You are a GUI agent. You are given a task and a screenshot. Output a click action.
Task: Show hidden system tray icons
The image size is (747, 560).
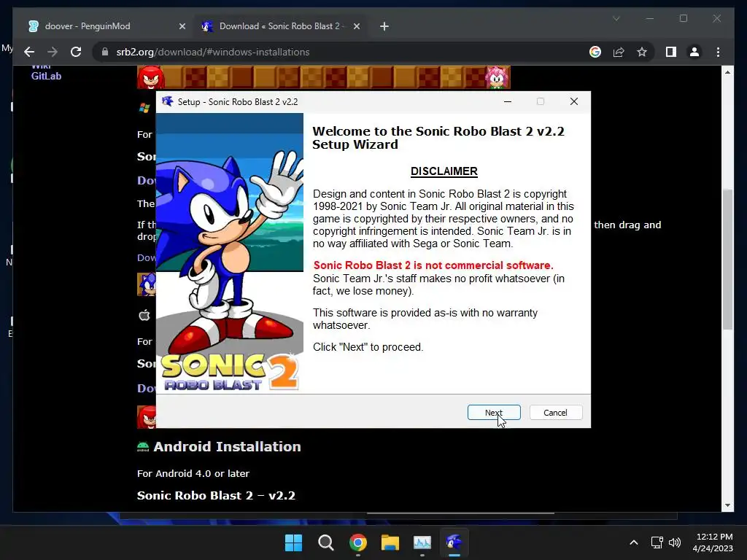(634, 542)
